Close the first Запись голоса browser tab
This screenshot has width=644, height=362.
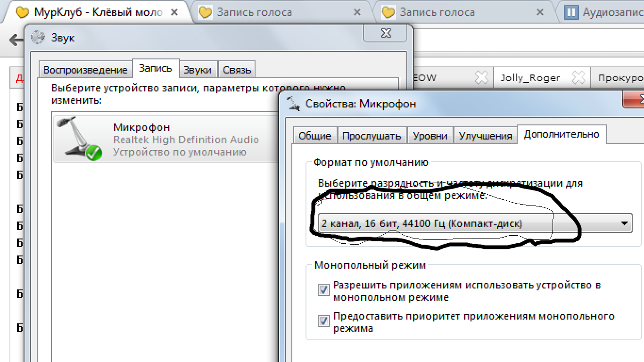pos(357,12)
